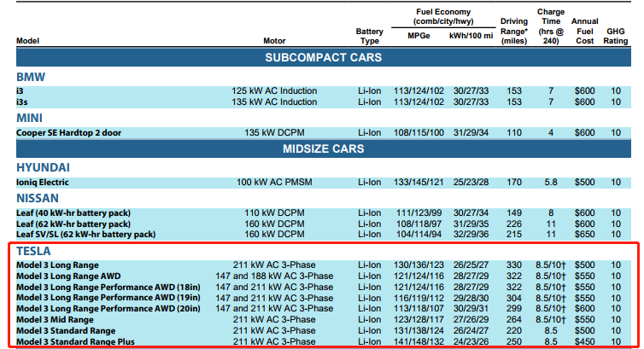Click the 24/23/26 kWh value
Viewport: 644px width, 349px height.
471,341
